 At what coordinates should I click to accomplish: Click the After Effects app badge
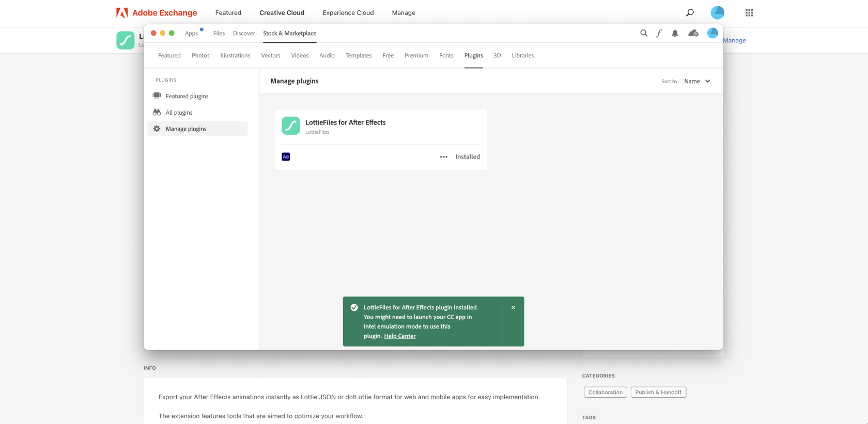(x=286, y=156)
